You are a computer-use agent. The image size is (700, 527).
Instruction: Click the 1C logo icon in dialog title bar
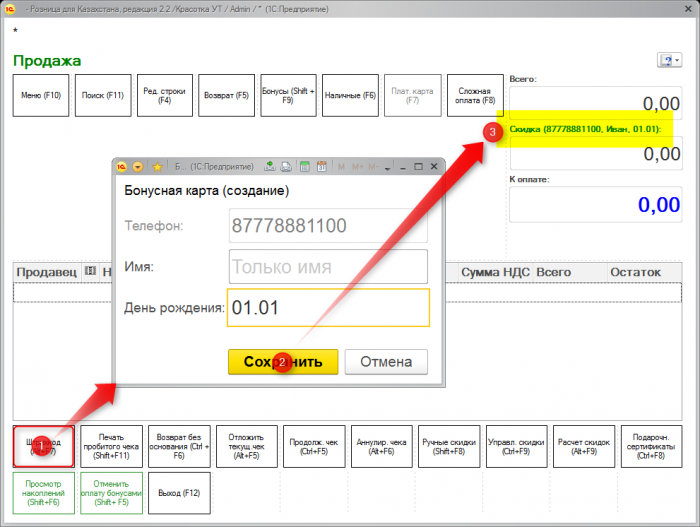[x=123, y=166]
